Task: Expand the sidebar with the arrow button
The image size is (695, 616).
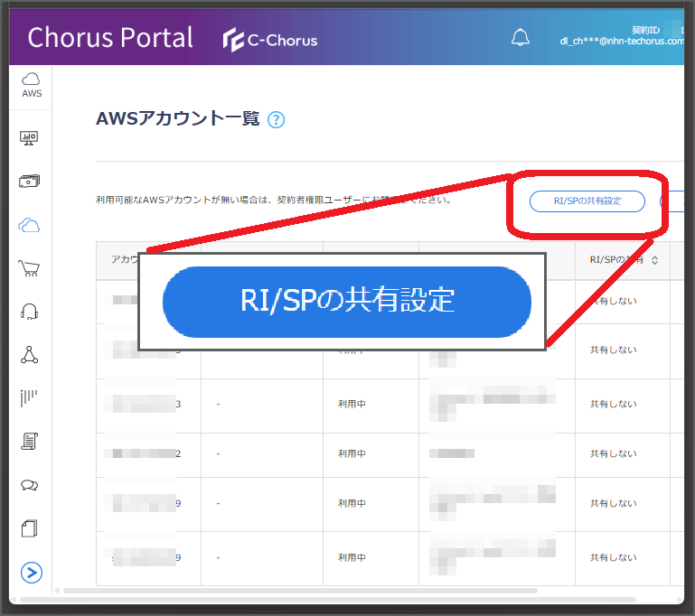Action: pyautogui.click(x=32, y=573)
